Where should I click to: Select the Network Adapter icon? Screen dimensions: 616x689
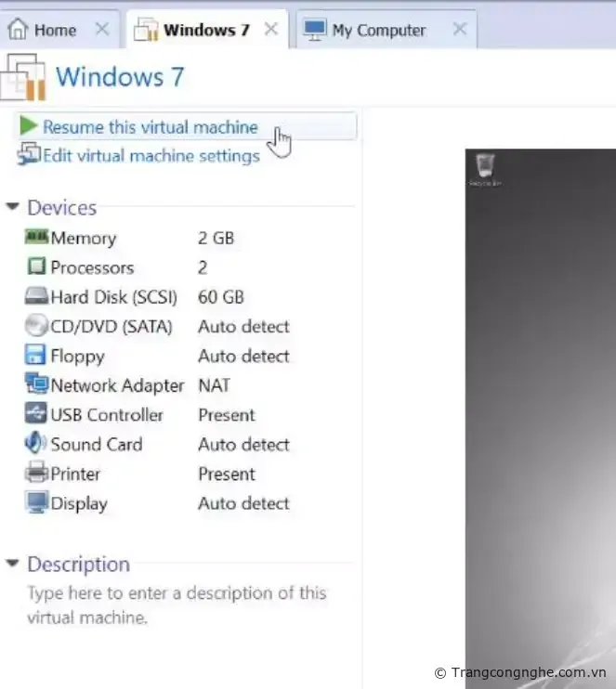click(x=36, y=385)
